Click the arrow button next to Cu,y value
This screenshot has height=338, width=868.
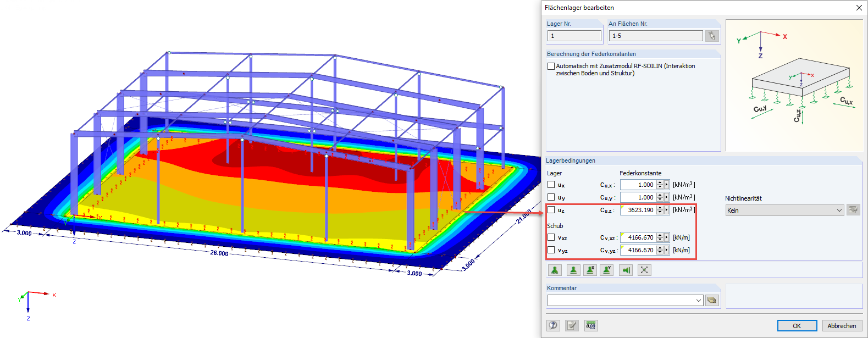pos(667,197)
